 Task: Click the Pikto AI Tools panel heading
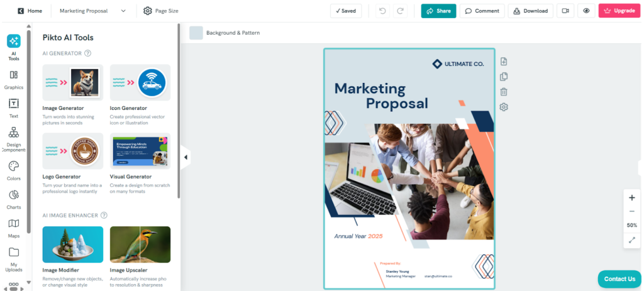pos(68,38)
